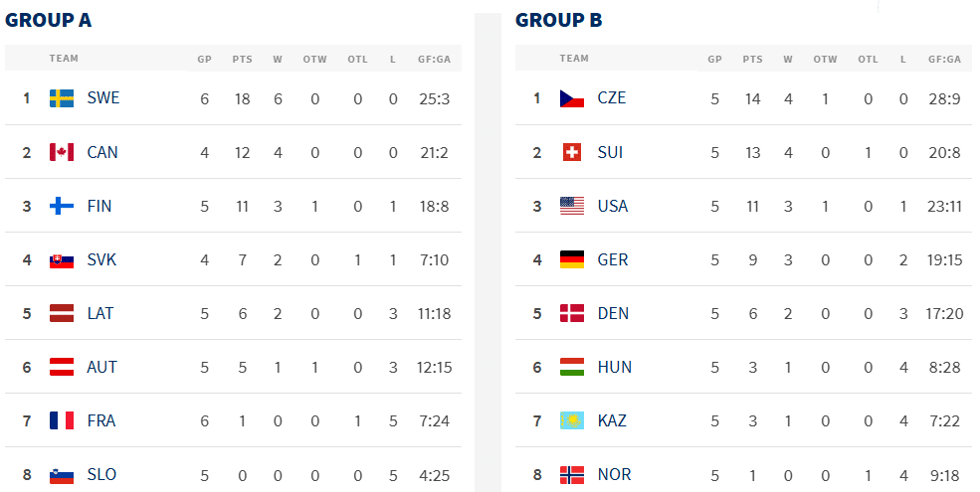
Task: Click the Group A heading
Action: point(48,20)
